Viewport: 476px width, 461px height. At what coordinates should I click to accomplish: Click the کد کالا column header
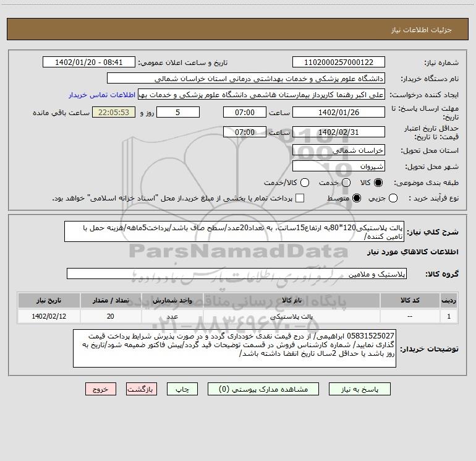tap(410, 300)
